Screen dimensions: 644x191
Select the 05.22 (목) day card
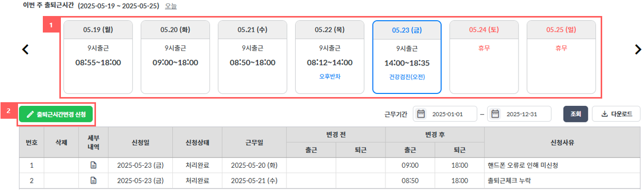(330, 57)
